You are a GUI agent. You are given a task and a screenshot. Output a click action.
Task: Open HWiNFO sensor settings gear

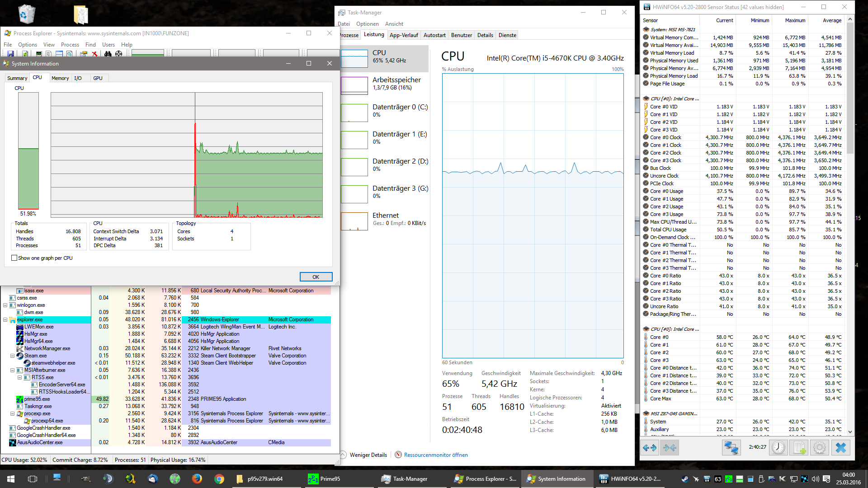(x=819, y=448)
